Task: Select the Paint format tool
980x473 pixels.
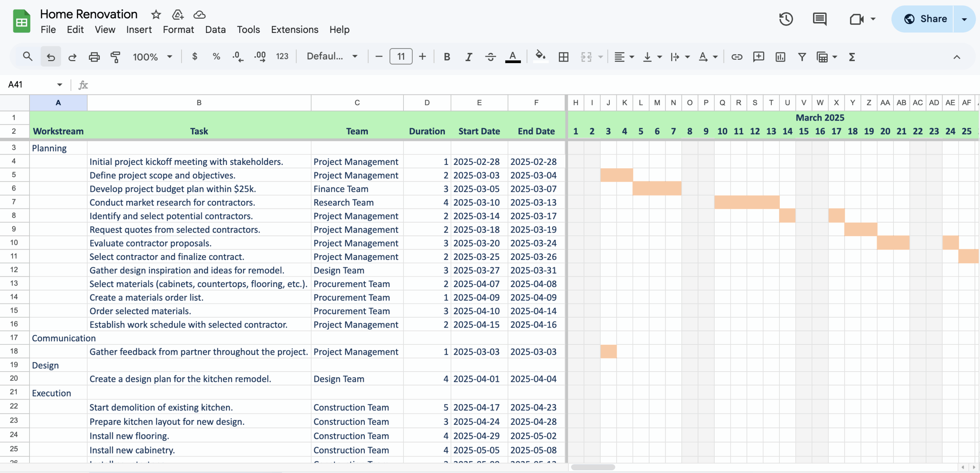Action: 115,56
